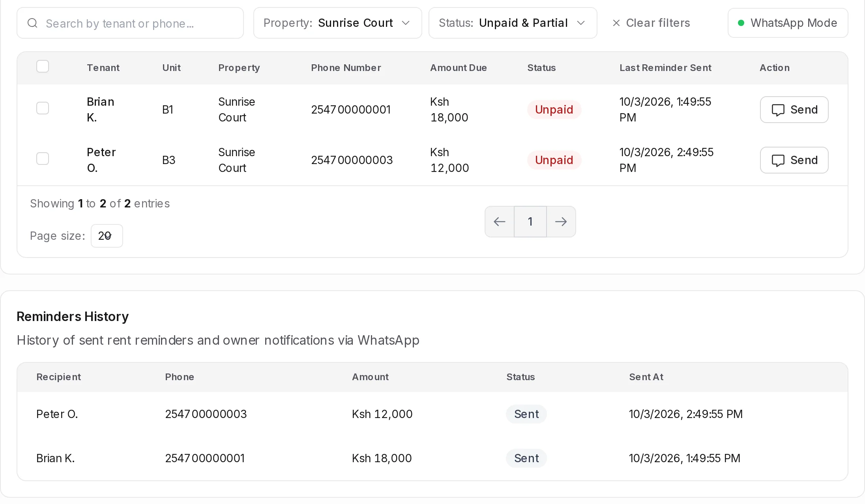This screenshot has height=504, width=865.
Task: Click Brian K.'s last reminder timestamp in tenants table
Action: (x=665, y=110)
